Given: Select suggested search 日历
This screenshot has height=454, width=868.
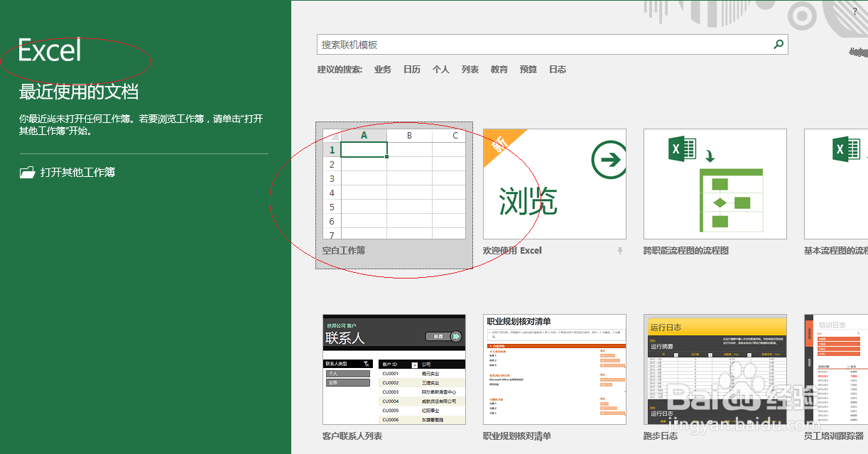Looking at the screenshot, I should click(x=412, y=70).
